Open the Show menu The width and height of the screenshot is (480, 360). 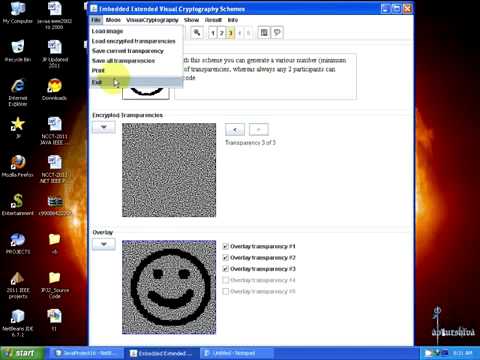191,20
